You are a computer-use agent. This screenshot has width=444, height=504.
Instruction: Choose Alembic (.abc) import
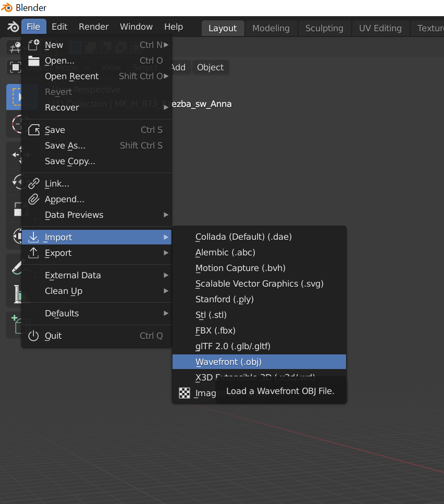259,253
